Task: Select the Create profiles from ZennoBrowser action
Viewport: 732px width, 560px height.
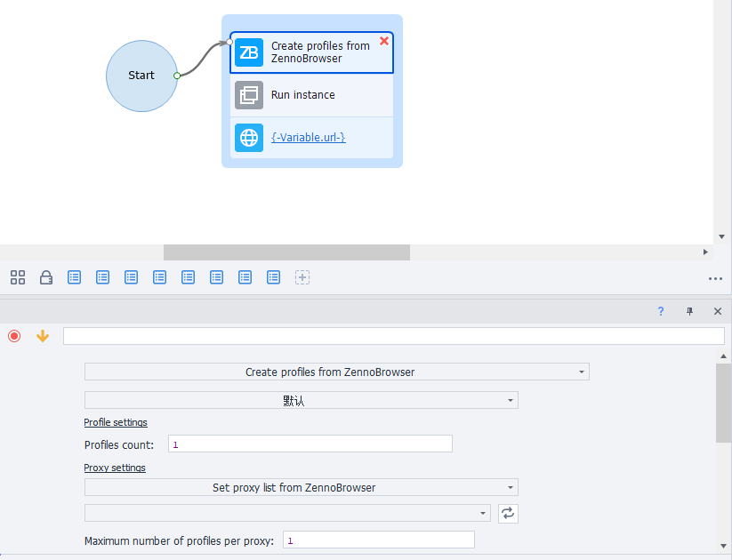Action: point(312,52)
